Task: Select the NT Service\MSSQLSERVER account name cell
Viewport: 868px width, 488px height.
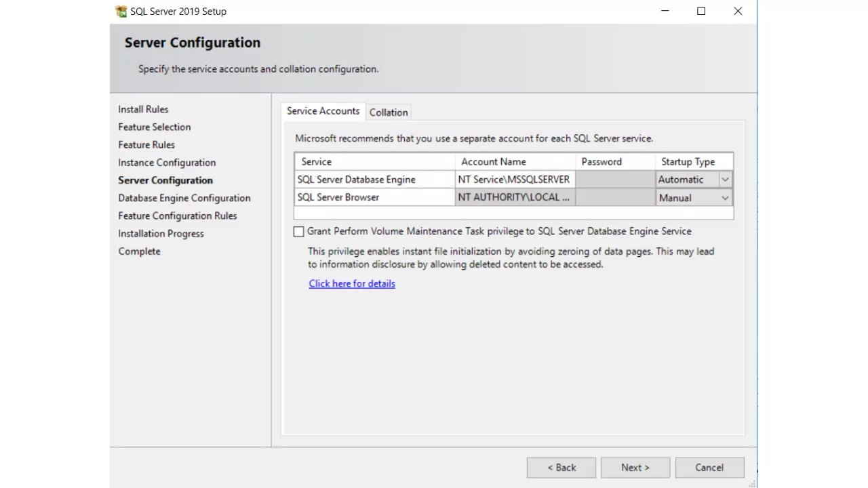Action: coord(515,180)
